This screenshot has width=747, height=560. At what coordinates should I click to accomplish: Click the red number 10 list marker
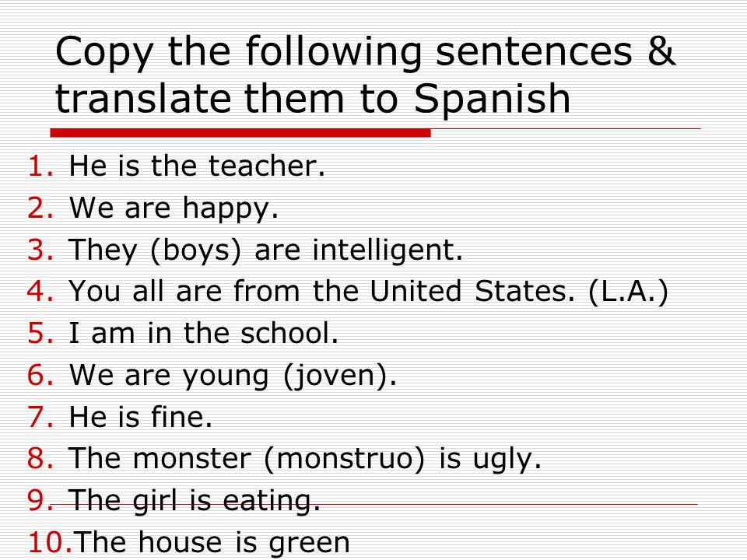pyautogui.click(x=49, y=542)
